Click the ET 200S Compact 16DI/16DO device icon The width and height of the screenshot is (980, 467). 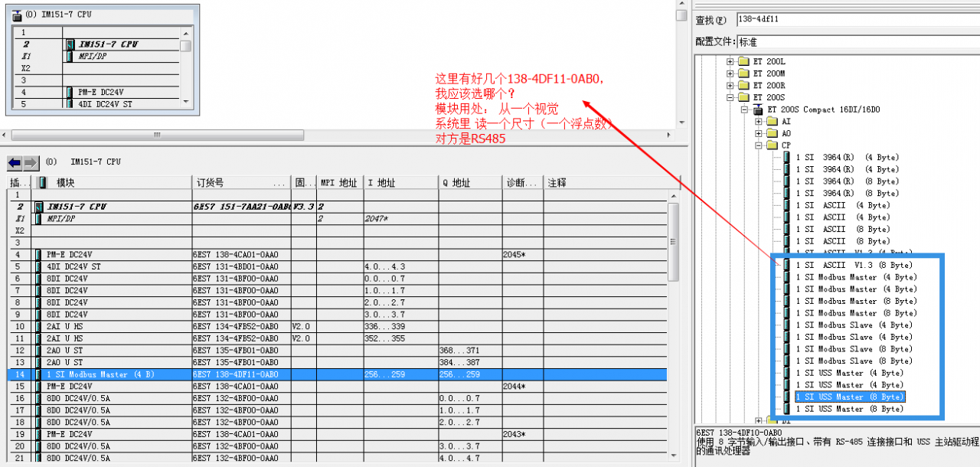pos(759,109)
